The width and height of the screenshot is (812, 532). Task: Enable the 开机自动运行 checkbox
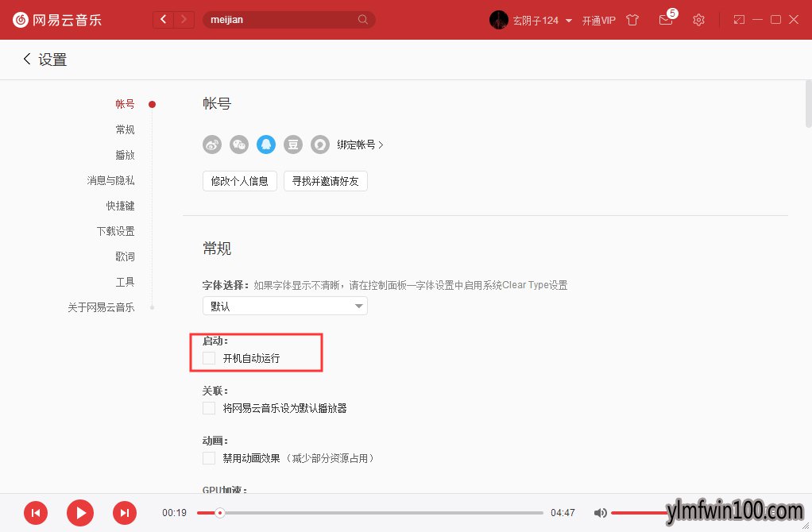(x=209, y=358)
